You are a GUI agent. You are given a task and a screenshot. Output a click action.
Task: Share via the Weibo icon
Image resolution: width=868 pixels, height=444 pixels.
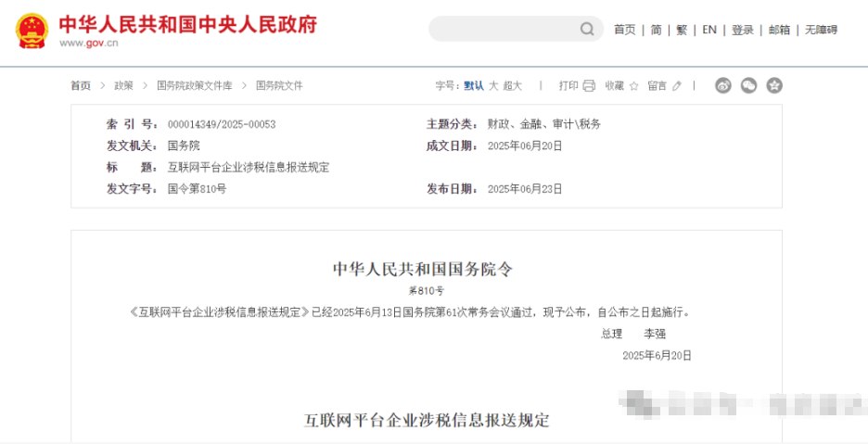click(723, 85)
